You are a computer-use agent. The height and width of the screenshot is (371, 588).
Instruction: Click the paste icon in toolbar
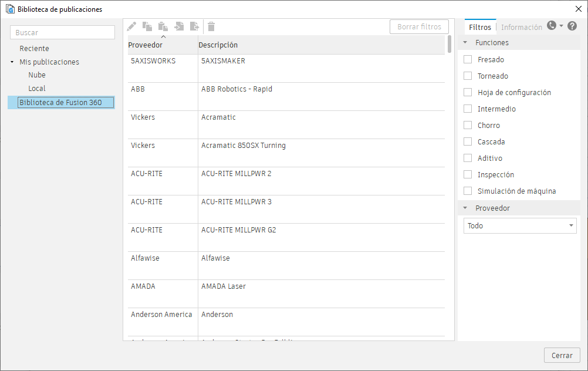(163, 26)
